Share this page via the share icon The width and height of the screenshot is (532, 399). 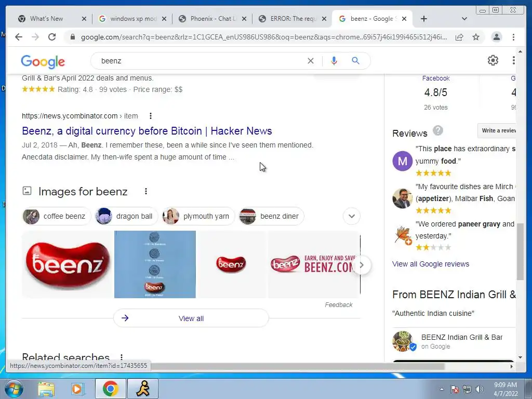[459, 37]
